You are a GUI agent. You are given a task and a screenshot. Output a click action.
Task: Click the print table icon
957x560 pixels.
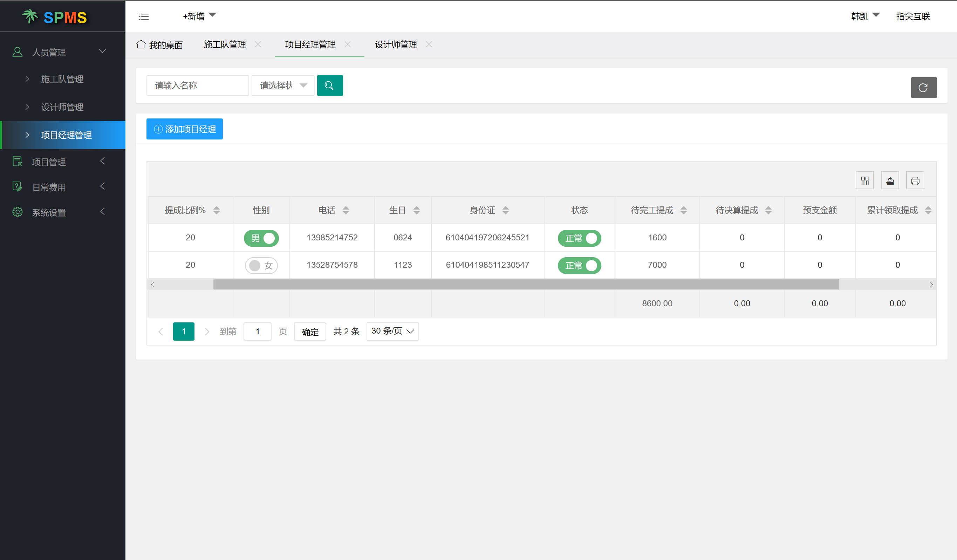pos(915,180)
